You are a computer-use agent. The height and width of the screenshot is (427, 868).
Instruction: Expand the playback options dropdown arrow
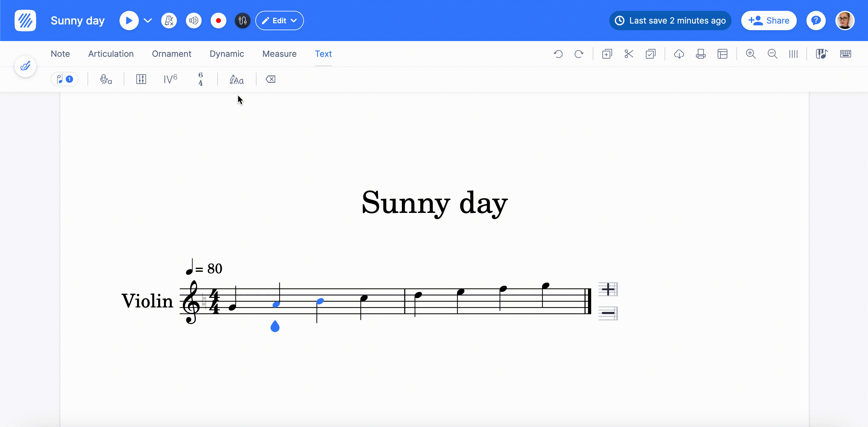click(x=148, y=21)
